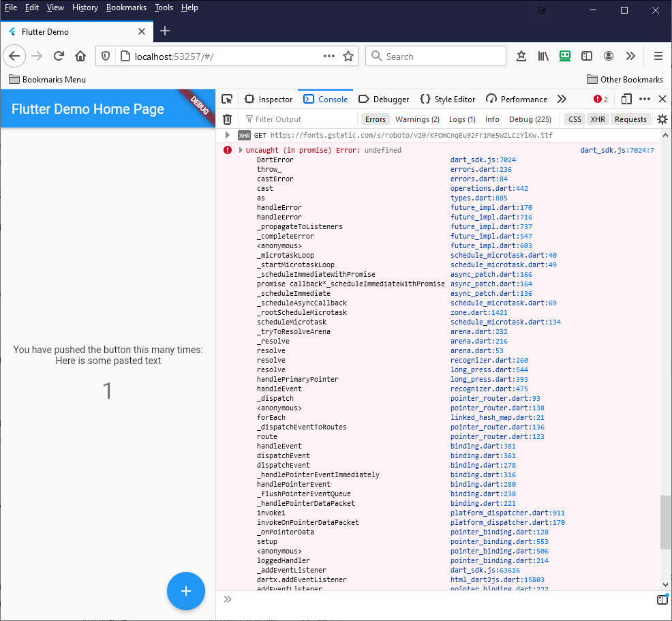Open the Firefox hamburger application menu
This screenshot has height=621, width=672.
point(658,56)
